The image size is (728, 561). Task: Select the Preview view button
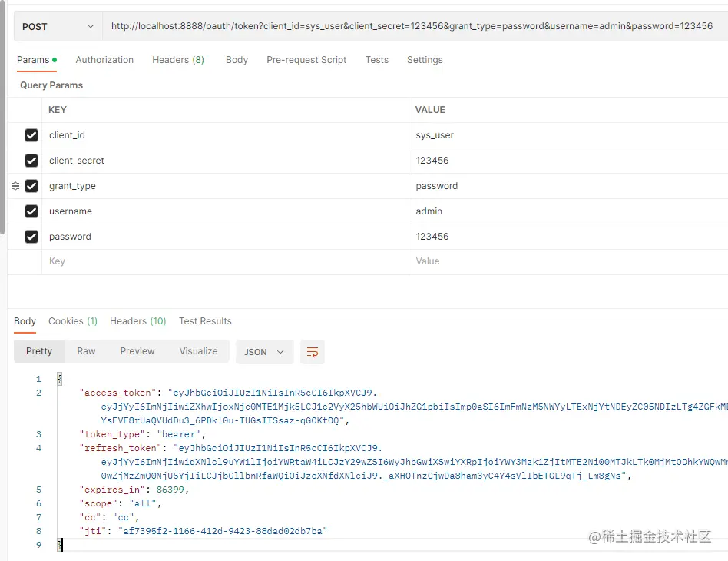(x=137, y=351)
